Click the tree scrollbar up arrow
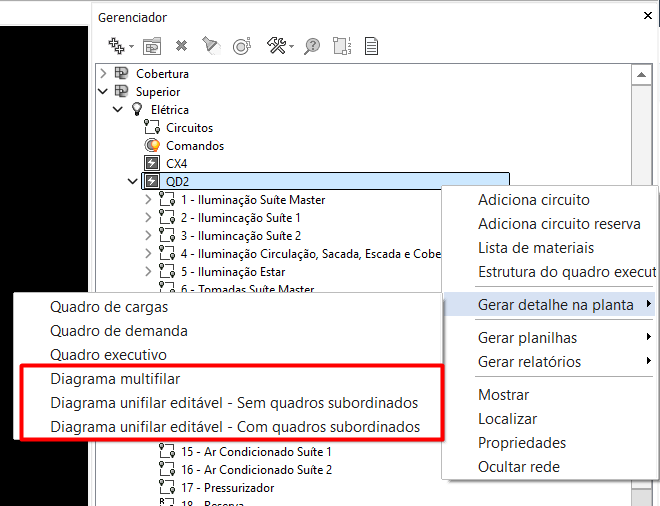 point(642,75)
